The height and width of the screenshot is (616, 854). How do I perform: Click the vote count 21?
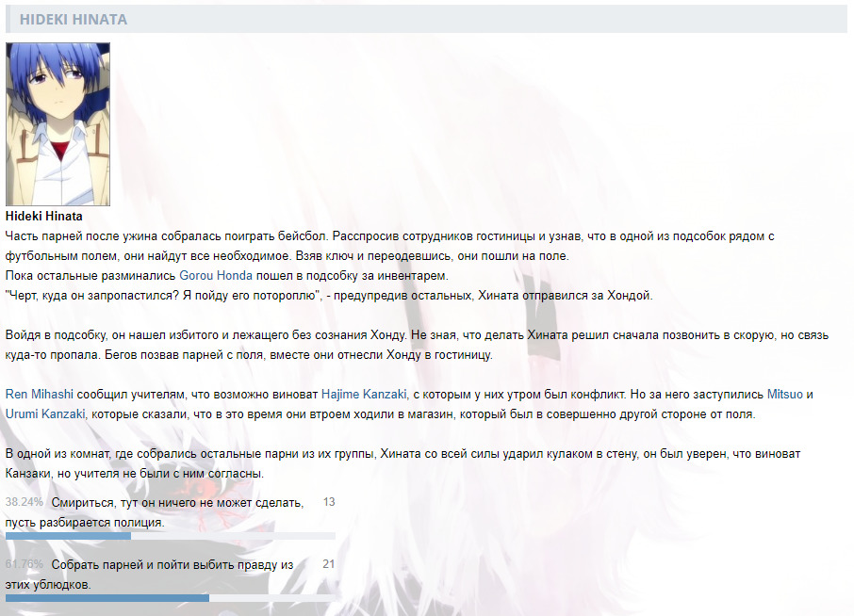[x=329, y=564]
